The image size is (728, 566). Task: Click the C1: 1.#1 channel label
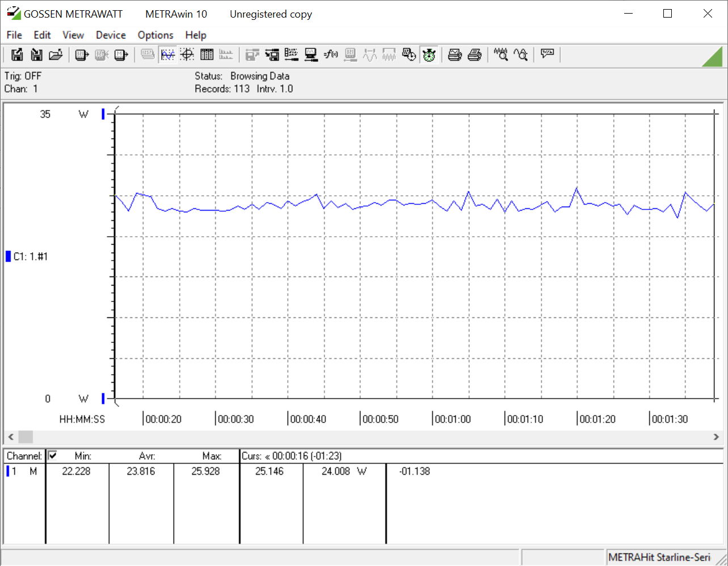tap(31, 256)
